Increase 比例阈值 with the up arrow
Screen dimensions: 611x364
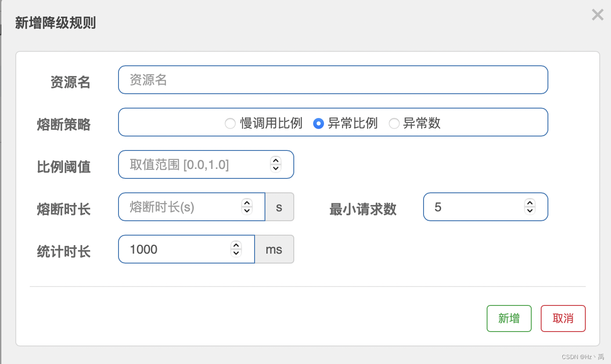pos(276,160)
